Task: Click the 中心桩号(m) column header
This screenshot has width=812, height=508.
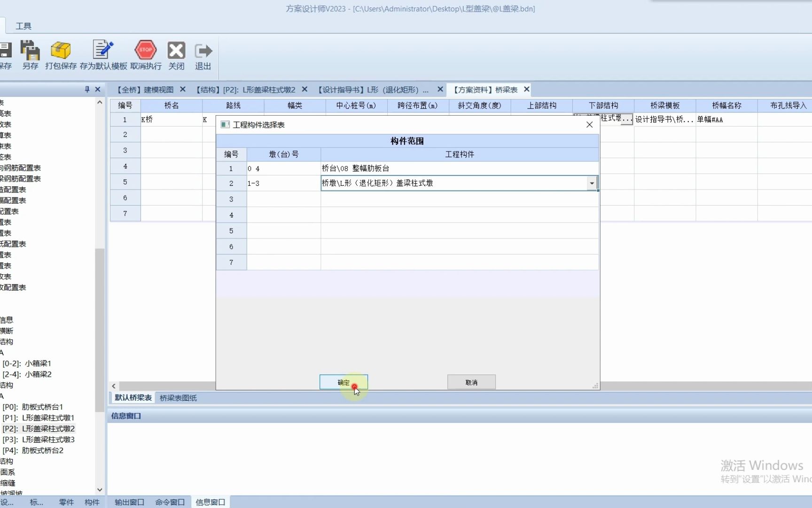Action: click(356, 105)
